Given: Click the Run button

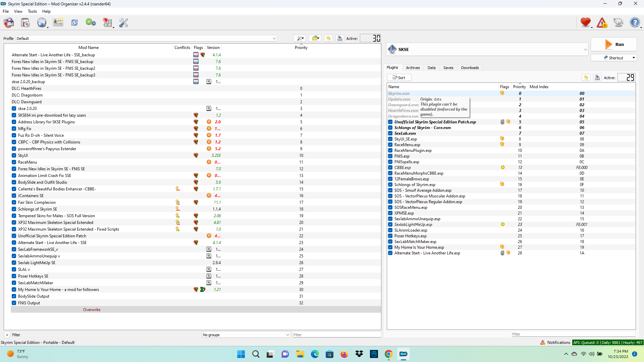Looking at the screenshot, I should 613,44.
